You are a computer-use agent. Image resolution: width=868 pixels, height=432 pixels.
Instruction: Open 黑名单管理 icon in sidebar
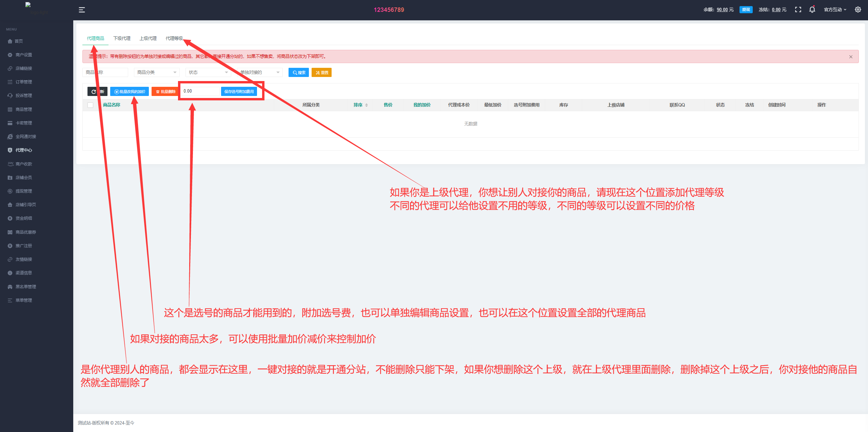click(x=10, y=287)
